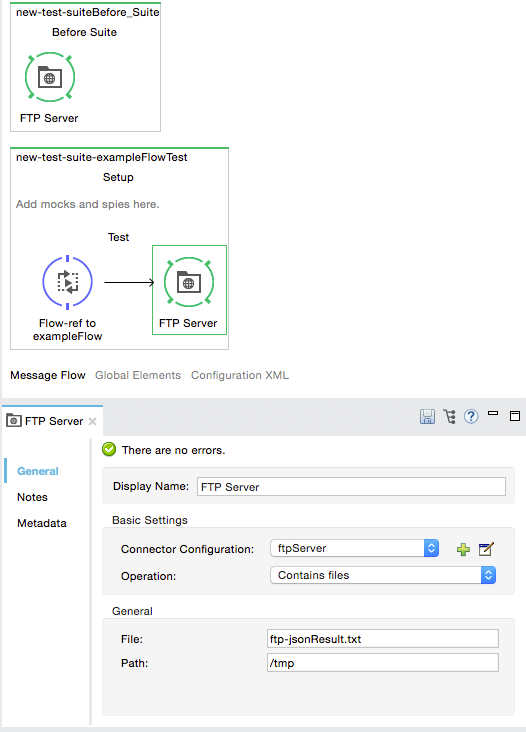Image resolution: width=526 pixels, height=732 pixels.
Task: Open the Connector Configuration dropdown
Action: [354, 548]
